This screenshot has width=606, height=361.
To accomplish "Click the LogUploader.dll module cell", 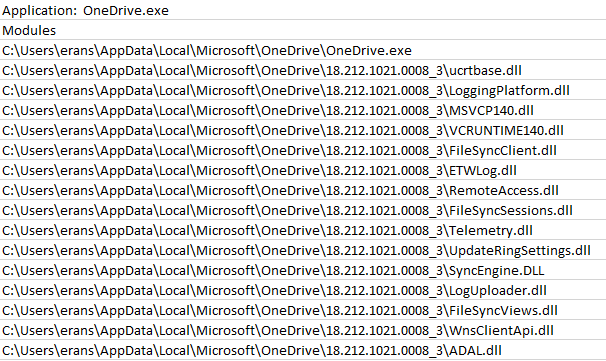I will click(x=303, y=290).
